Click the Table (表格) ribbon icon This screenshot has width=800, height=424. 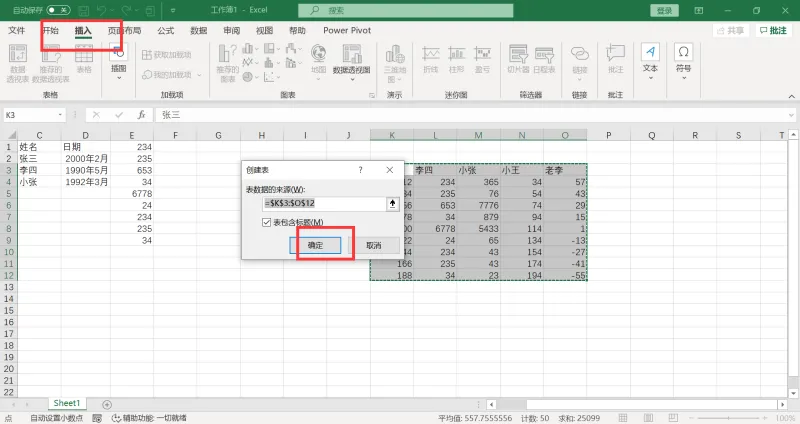[84, 59]
